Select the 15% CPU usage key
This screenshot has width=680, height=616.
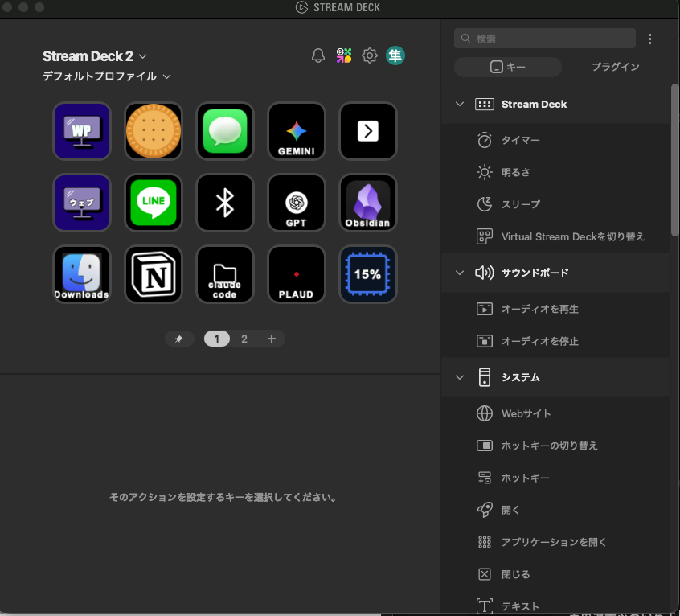(368, 274)
